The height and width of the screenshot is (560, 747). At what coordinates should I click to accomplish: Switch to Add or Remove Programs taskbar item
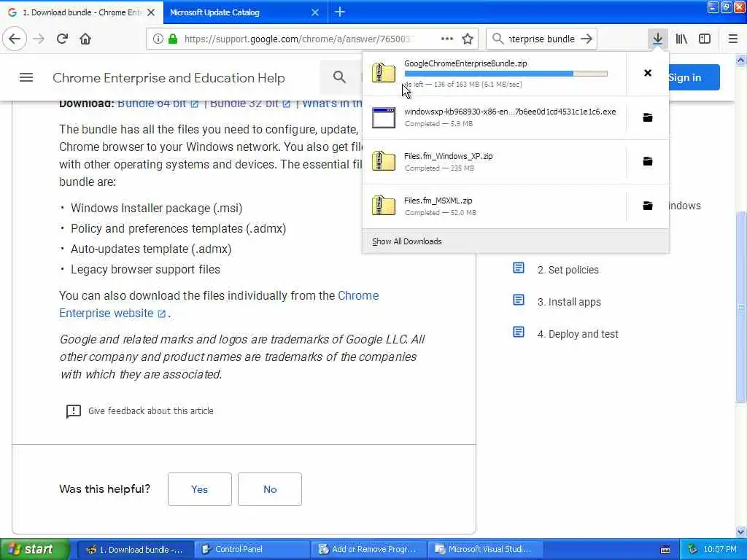(x=368, y=549)
